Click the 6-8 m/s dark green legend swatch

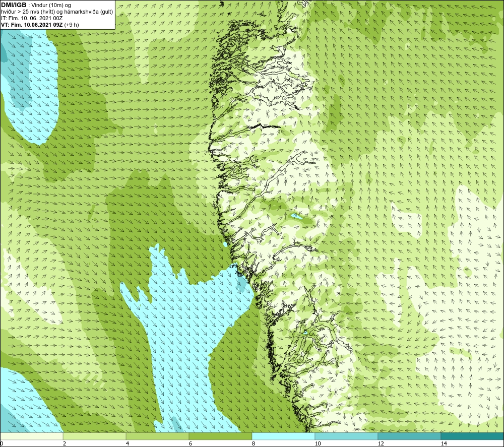[x=220, y=436]
